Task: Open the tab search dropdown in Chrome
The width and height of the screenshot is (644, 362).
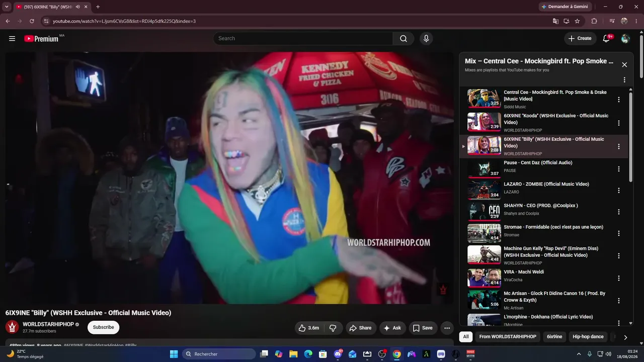Action: tap(7, 7)
